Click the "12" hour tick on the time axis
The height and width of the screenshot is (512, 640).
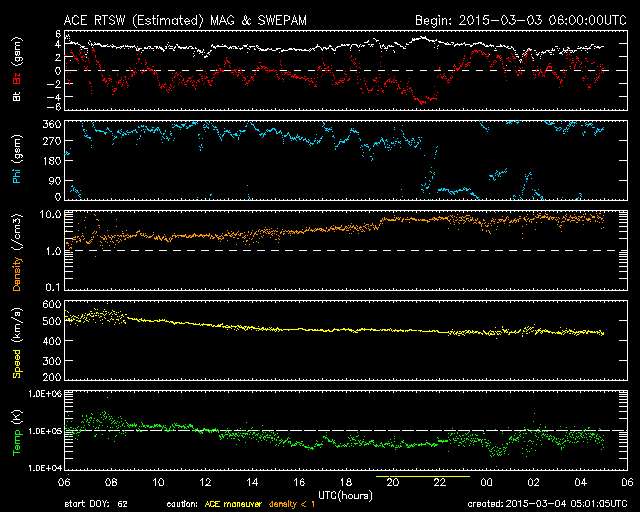click(205, 483)
